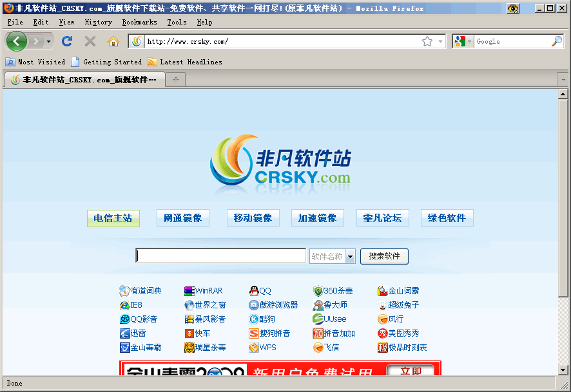Click the 加速镜像 mirror button
The height and width of the screenshot is (392, 571).
(x=318, y=218)
